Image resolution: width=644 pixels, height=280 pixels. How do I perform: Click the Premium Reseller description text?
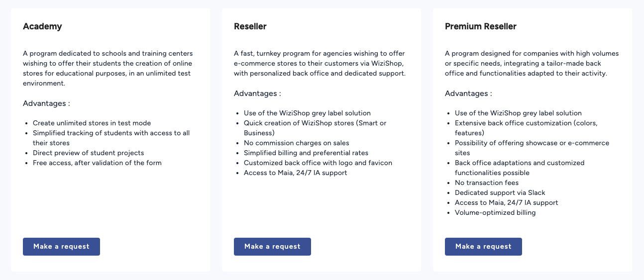pos(532,63)
